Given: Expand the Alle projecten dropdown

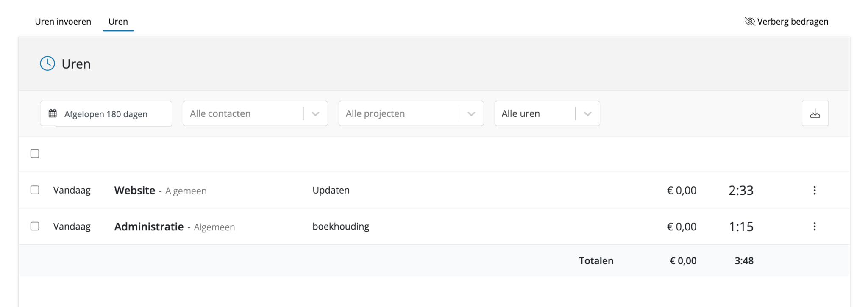Looking at the screenshot, I should point(471,113).
